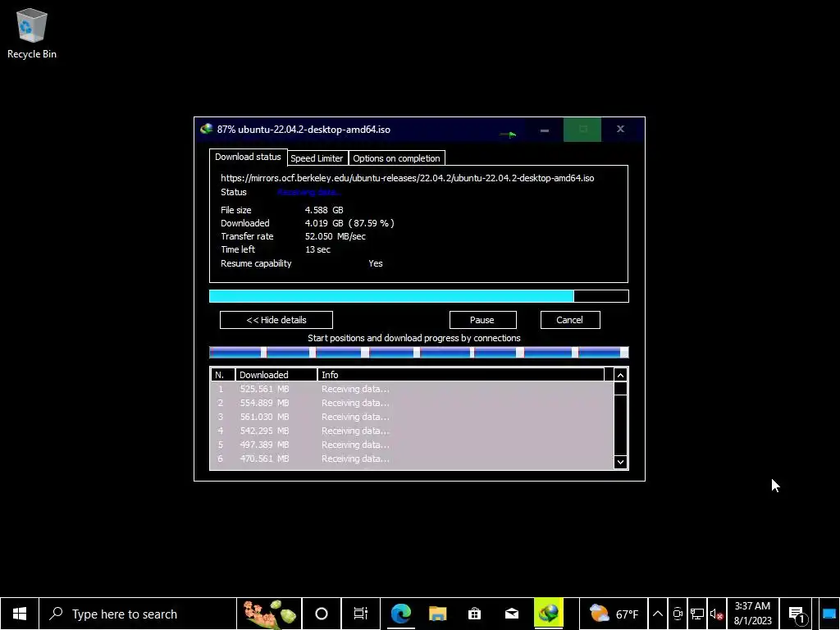Click the muted speaker volume icon

[x=716, y=614]
